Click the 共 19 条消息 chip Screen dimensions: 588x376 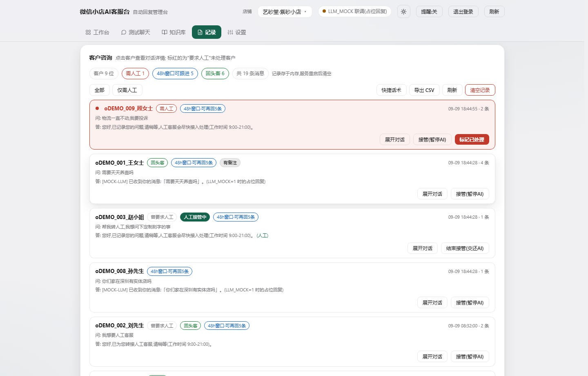tap(250, 74)
